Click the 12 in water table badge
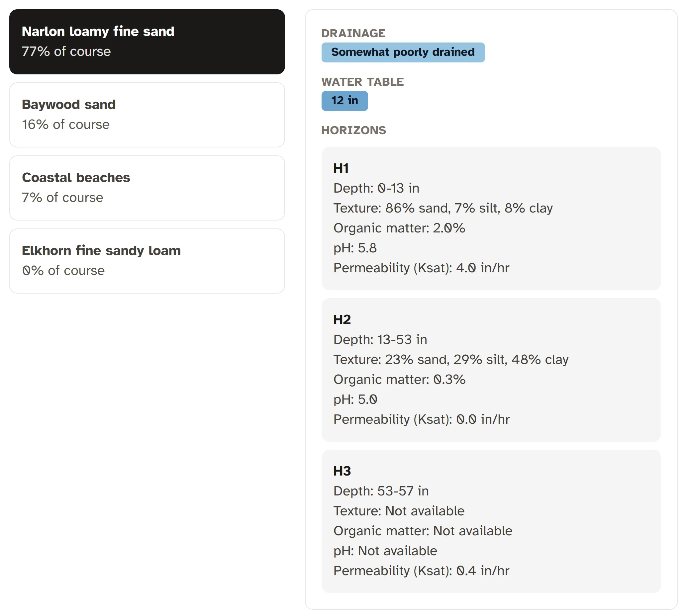Screen dimensions: 687x616 (x=344, y=100)
